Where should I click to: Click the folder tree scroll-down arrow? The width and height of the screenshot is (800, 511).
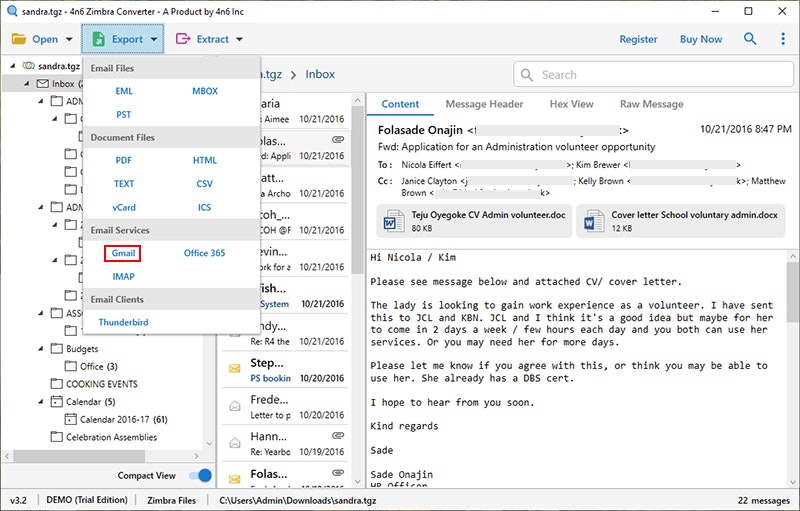[x=209, y=444]
